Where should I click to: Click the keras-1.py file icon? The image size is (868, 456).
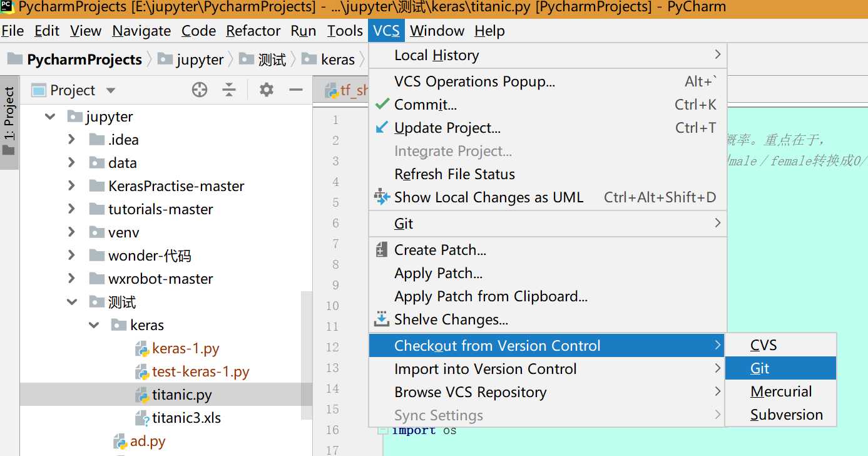point(142,349)
